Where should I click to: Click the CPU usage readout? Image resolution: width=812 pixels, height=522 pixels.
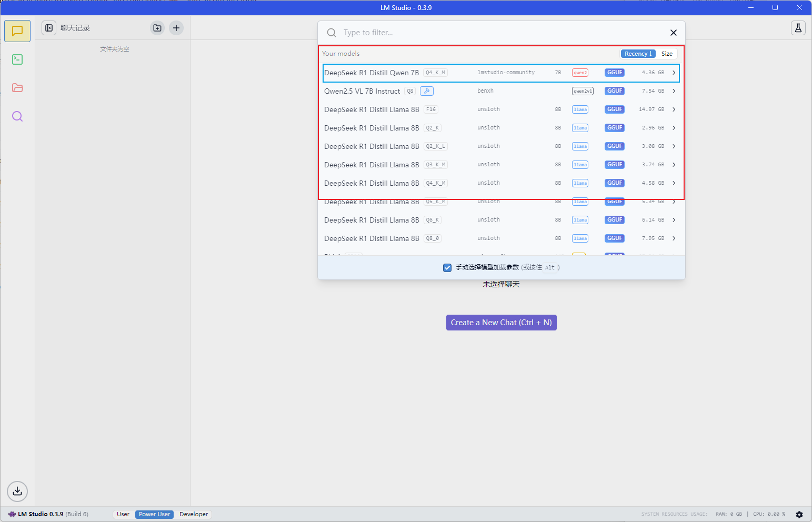(769, 514)
